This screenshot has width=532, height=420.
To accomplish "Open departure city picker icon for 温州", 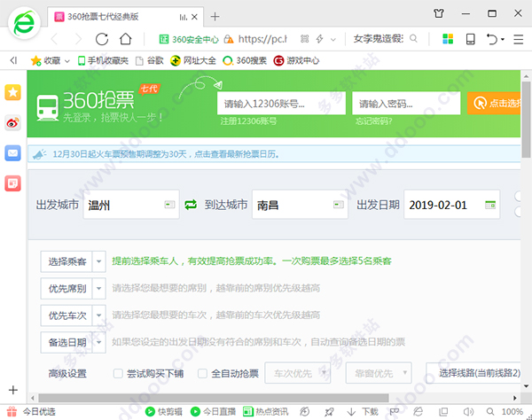I will [x=169, y=205].
